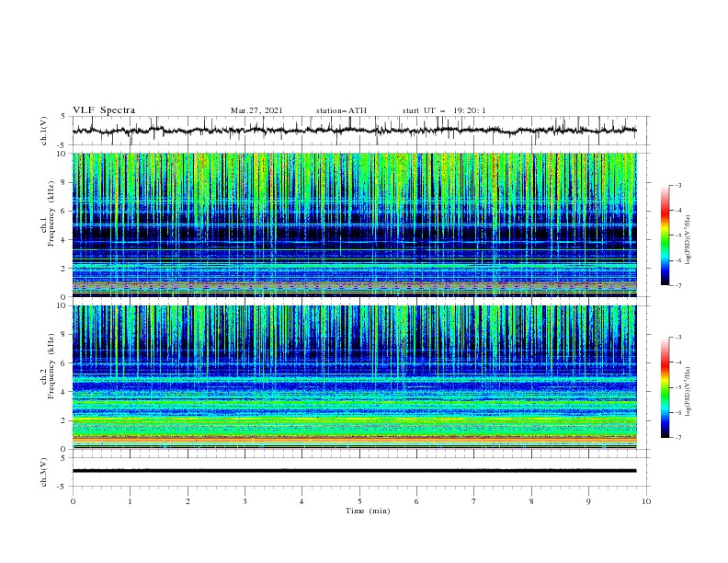This screenshot has width=728, height=563.
Task: Click the "-3" label on ch.1 colorbar
Action: pyautogui.click(x=677, y=185)
